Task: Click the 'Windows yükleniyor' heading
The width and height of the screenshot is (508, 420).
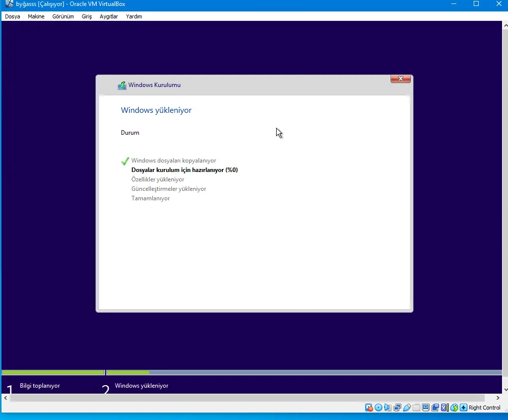Action: [x=156, y=110]
